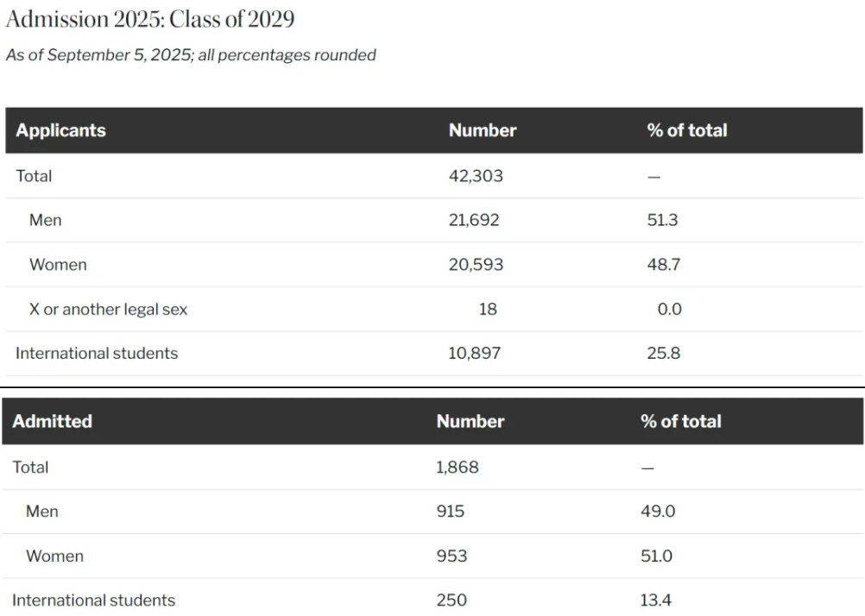The width and height of the screenshot is (865, 616).
Task: Click the 13.4 percent admitted international cell
Action: pyautogui.click(x=656, y=600)
